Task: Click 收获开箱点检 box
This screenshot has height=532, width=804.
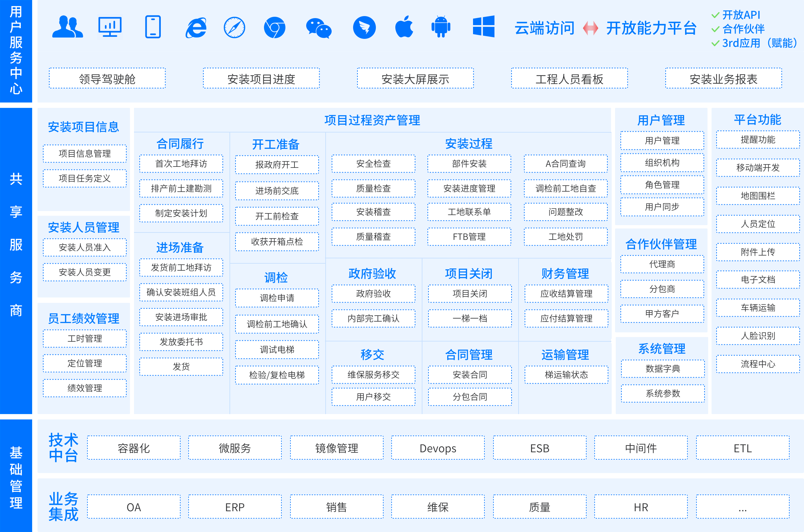Action: [277, 242]
